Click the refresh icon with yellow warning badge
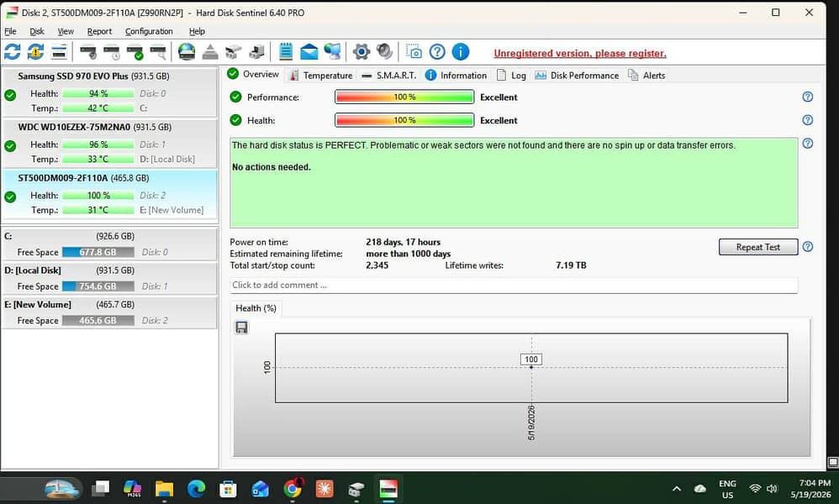Image resolution: width=839 pixels, height=504 pixels. 35,52
